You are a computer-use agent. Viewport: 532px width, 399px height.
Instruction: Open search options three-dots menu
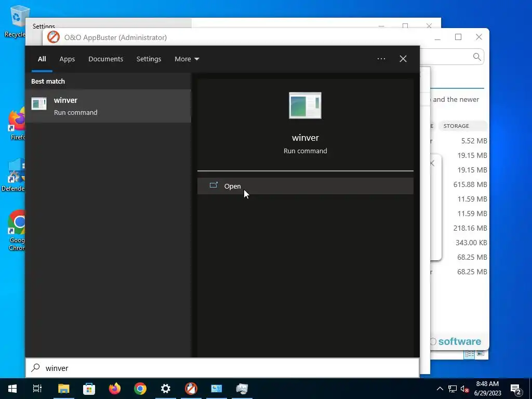pyautogui.click(x=381, y=59)
